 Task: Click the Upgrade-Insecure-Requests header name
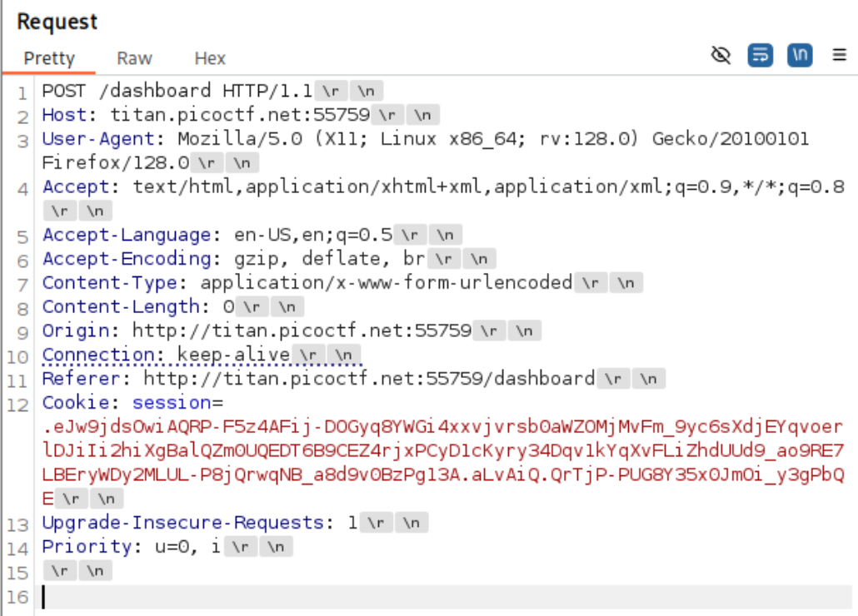pos(183,523)
